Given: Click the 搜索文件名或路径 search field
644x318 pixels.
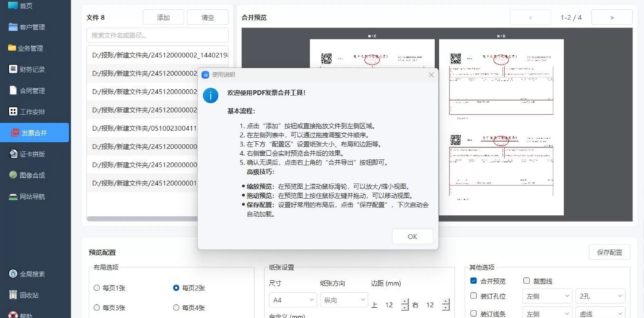Looking at the screenshot, I should tap(157, 35).
